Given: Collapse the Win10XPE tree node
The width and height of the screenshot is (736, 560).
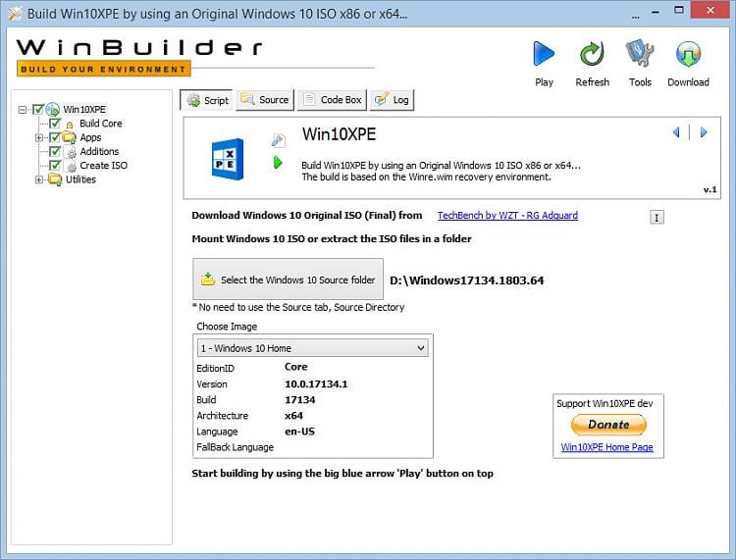Looking at the screenshot, I should click(22, 110).
